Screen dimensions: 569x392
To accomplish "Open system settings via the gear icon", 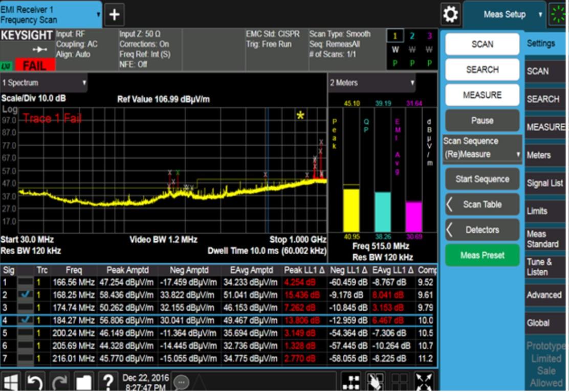I will pos(450,14).
